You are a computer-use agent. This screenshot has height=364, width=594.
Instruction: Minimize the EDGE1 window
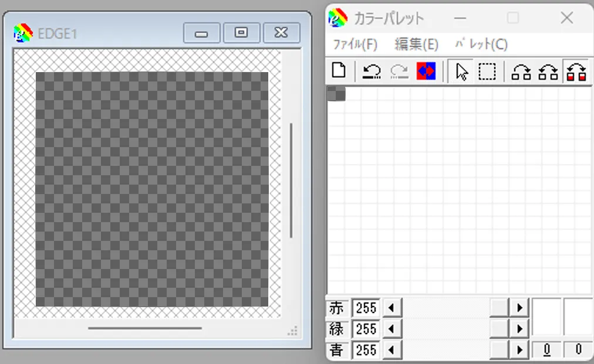click(201, 33)
